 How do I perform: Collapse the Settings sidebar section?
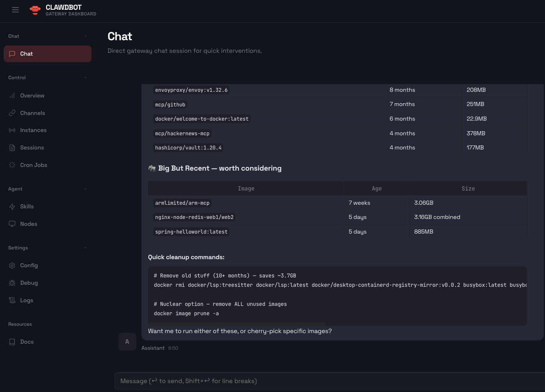click(85, 248)
